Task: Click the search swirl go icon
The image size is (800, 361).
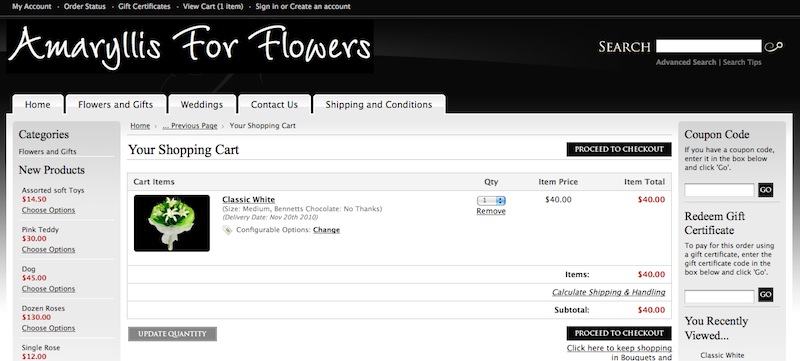Action: pos(773,46)
